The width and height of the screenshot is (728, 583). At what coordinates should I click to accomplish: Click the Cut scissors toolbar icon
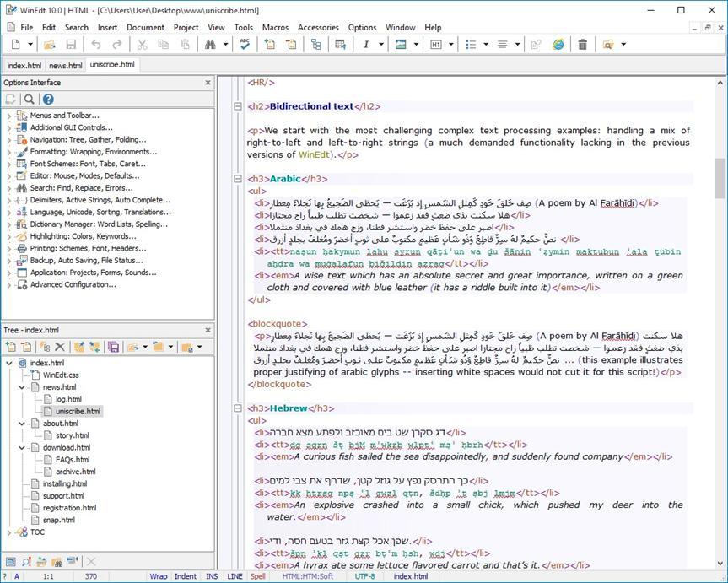point(141,45)
